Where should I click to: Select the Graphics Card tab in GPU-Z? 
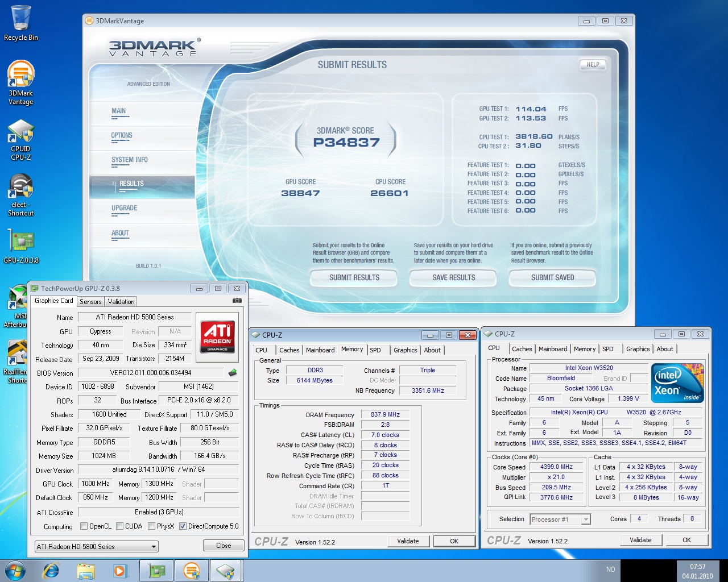(x=54, y=301)
